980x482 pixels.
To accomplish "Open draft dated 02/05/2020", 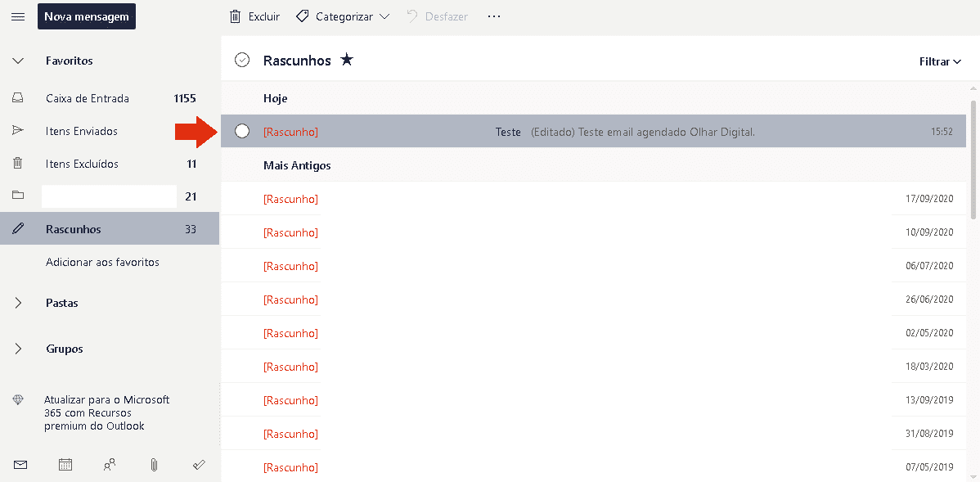I will click(x=594, y=333).
